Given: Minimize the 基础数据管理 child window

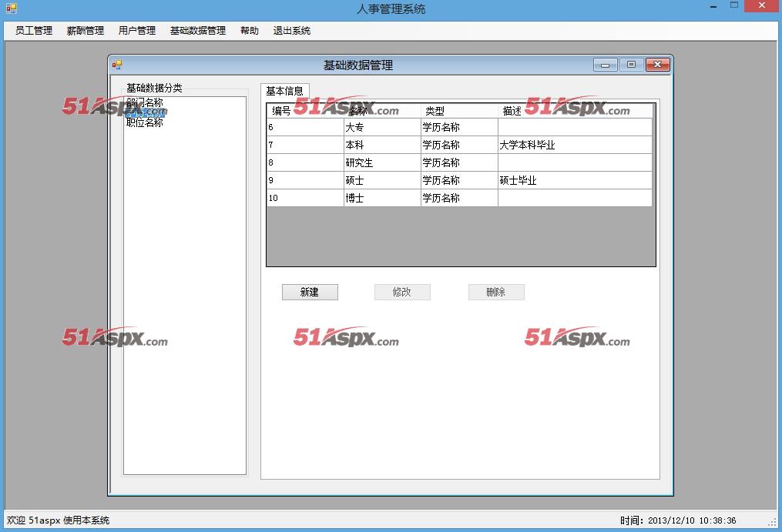Looking at the screenshot, I should click(605, 65).
